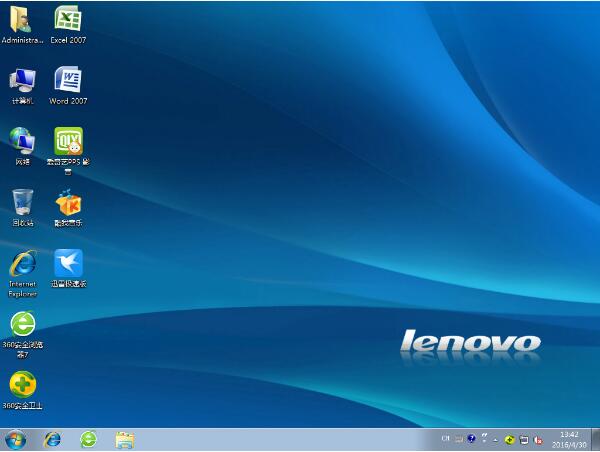Show hidden tray icons arrow
600x452 pixels.
coord(496,440)
